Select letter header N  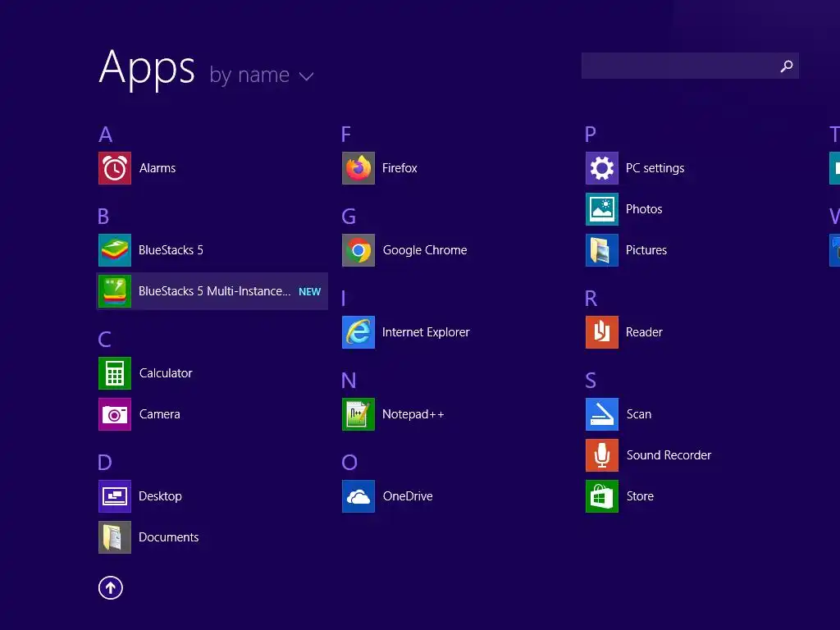(349, 381)
